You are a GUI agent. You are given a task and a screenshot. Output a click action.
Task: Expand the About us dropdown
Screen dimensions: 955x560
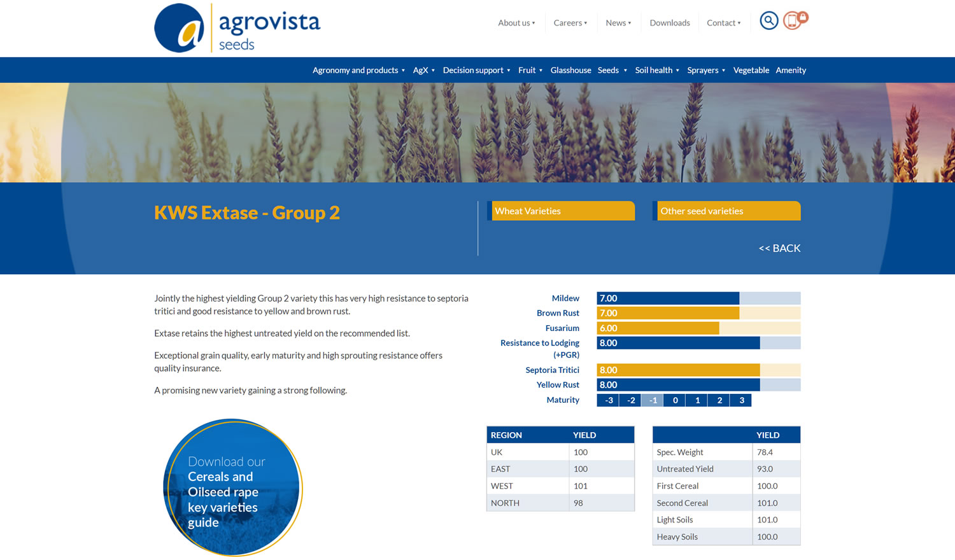[516, 23]
